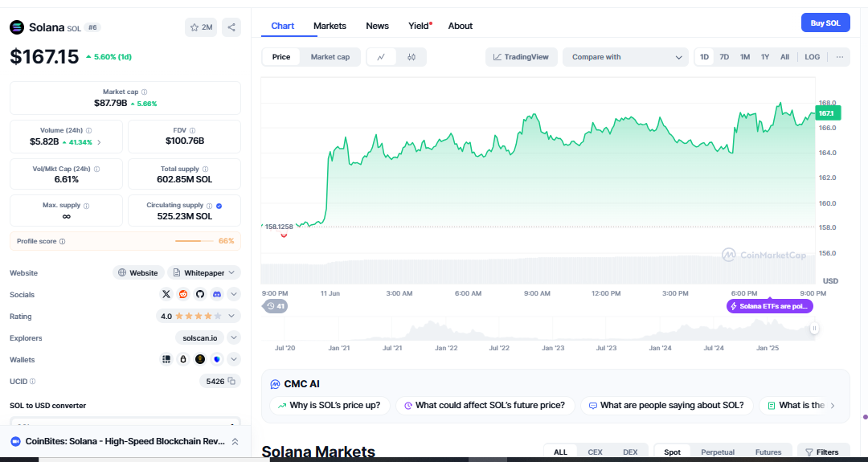Open the Yield tab
Image resolution: width=868 pixels, height=462 pixels.
(419, 26)
